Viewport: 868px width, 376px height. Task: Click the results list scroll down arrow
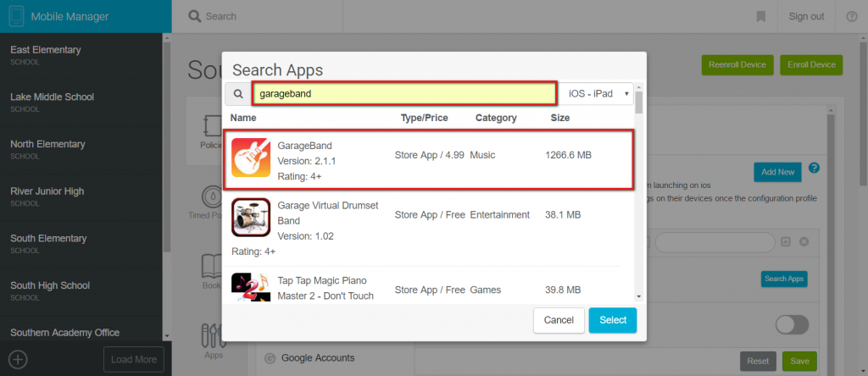(x=639, y=297)
